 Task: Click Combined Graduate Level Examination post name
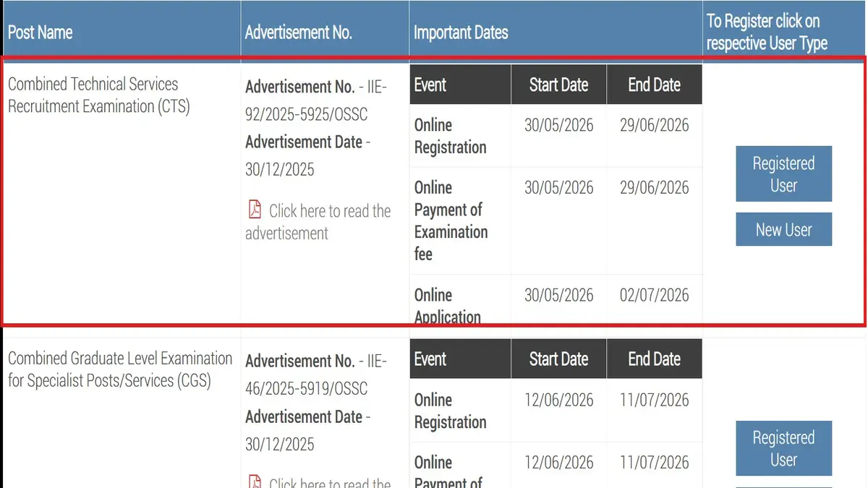120,369
